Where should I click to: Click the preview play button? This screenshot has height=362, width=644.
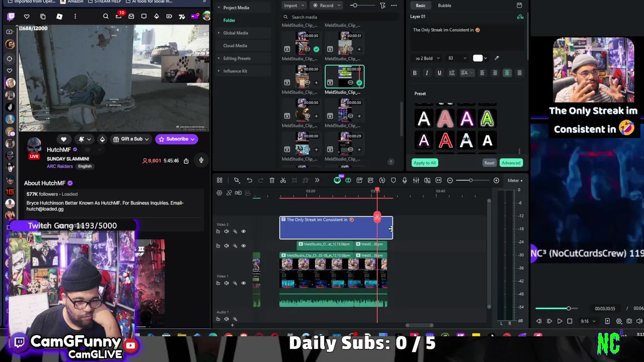559,321
